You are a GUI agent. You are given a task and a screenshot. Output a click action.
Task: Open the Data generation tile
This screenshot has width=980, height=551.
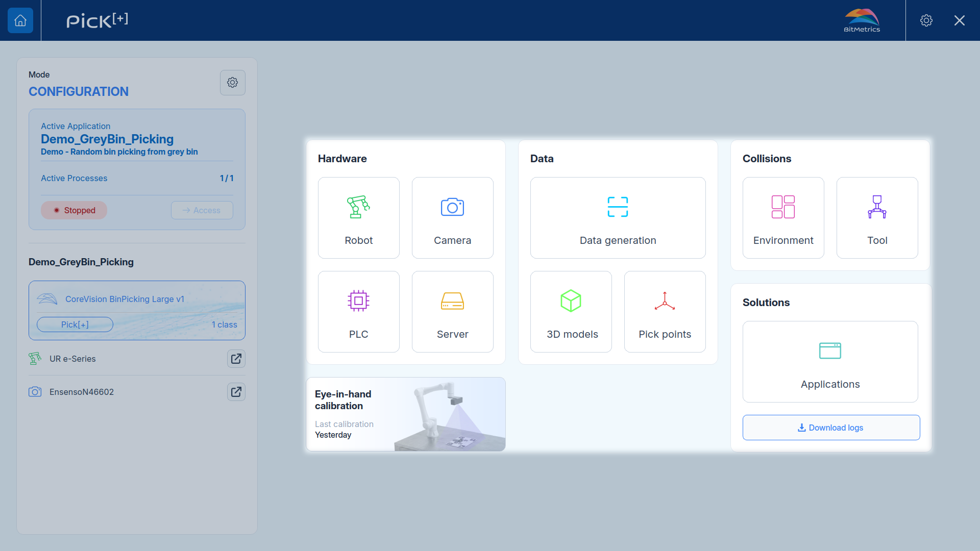(618, 218)
